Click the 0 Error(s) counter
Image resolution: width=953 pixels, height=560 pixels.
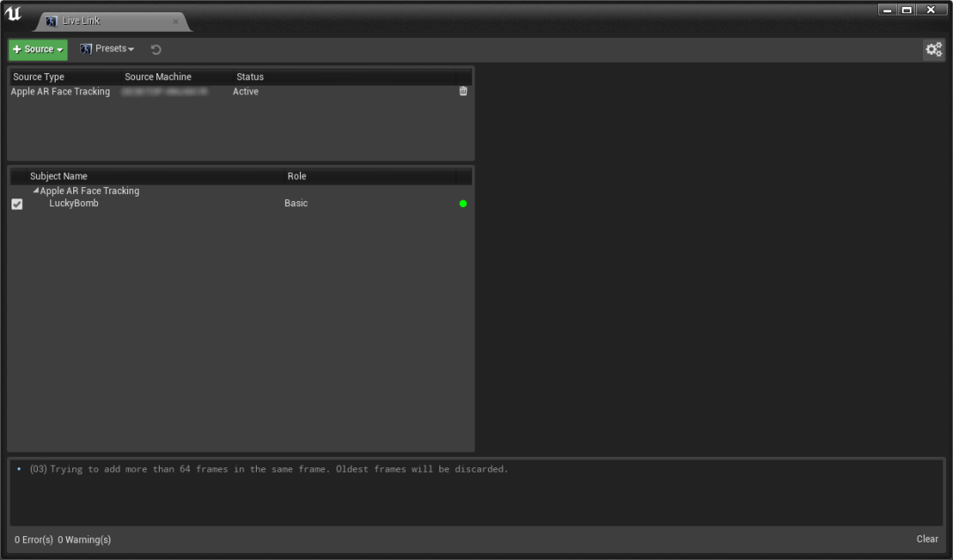[34, 540]
